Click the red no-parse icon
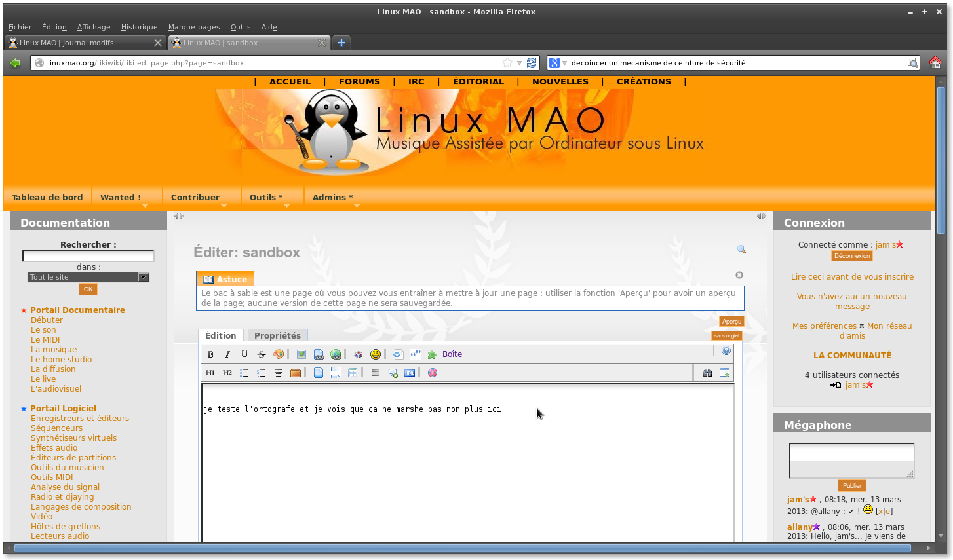This screenshot has width=953, height=560. 433,373
